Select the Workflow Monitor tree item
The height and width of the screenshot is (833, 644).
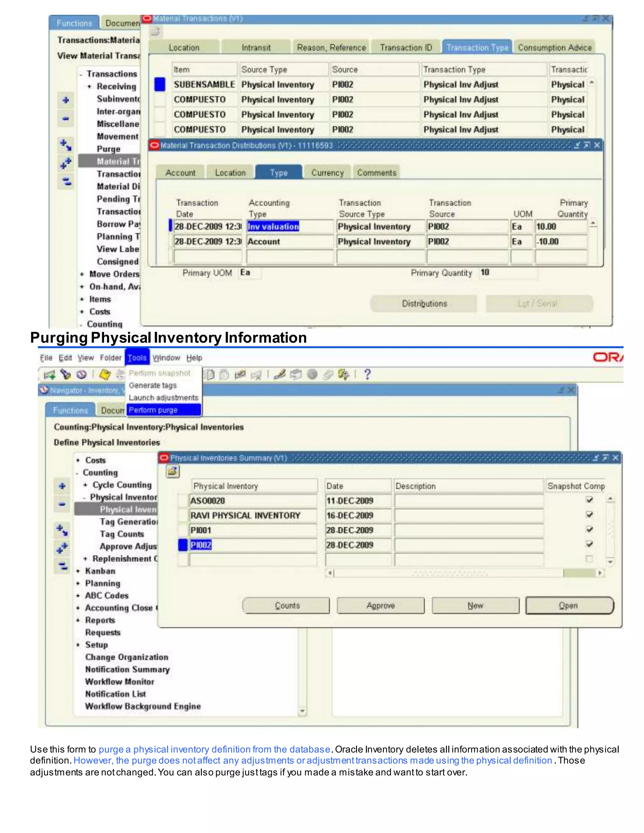pos(119,681)
